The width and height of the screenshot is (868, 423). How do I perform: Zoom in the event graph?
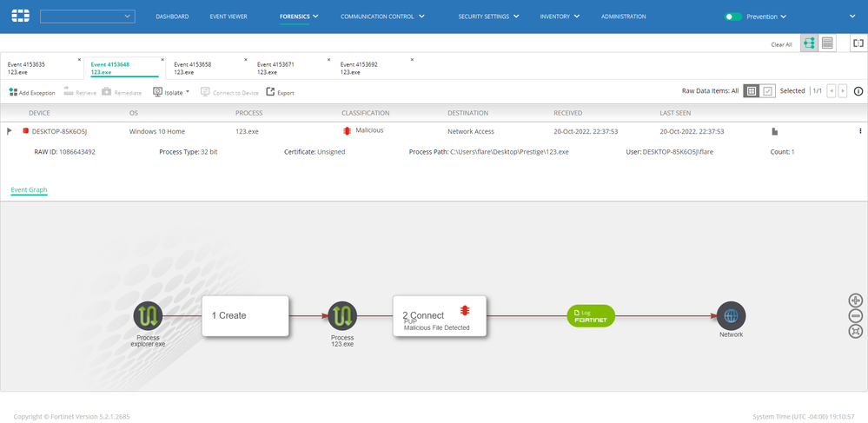click(855, 301)
